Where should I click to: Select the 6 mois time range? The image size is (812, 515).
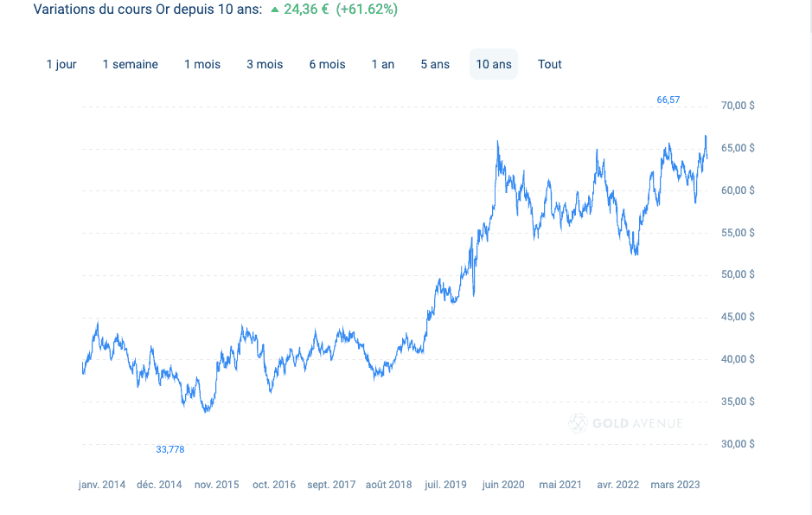click(327, 64)
